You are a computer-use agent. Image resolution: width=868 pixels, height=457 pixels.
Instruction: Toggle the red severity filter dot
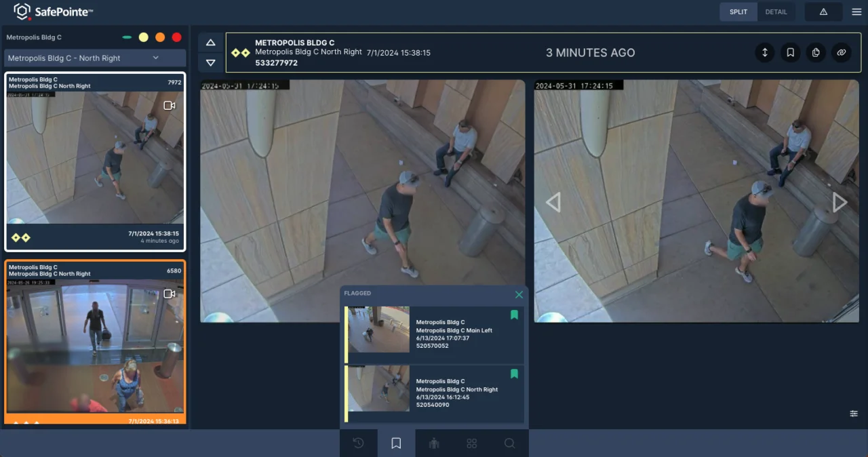click(177, 37)
